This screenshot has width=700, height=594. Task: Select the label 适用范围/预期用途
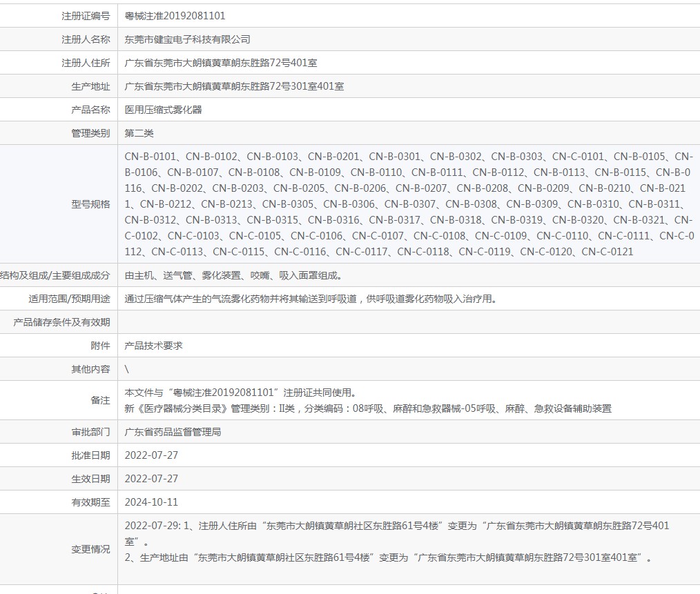69,299
